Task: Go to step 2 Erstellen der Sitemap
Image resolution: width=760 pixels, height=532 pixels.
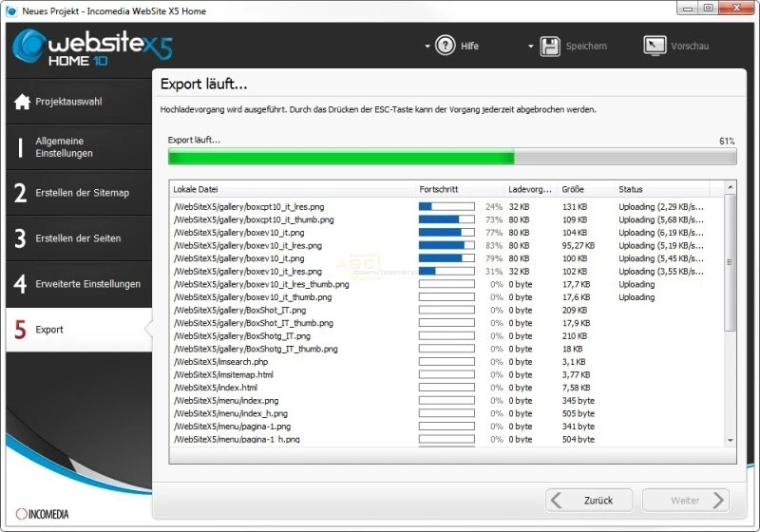Action: [79, 193]
